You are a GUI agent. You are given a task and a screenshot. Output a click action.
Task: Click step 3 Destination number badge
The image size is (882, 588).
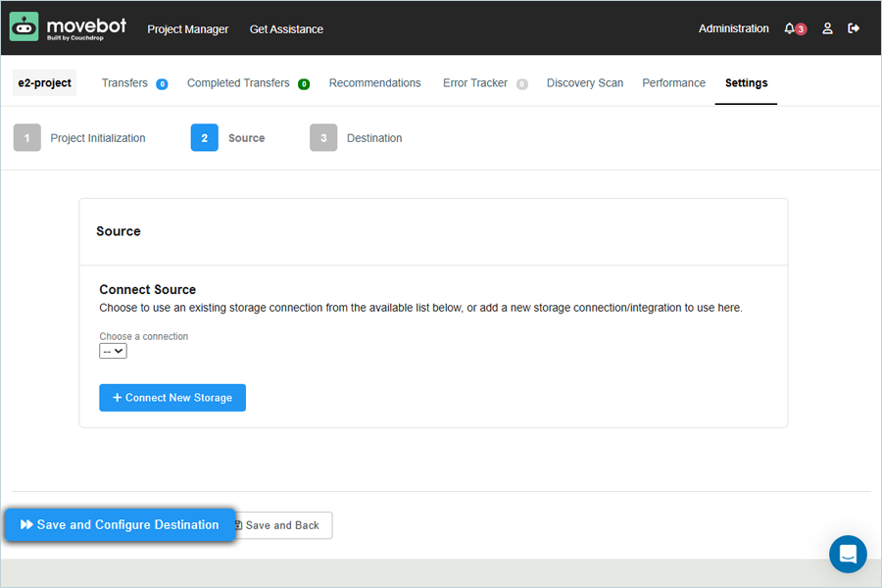pos(323,138)
